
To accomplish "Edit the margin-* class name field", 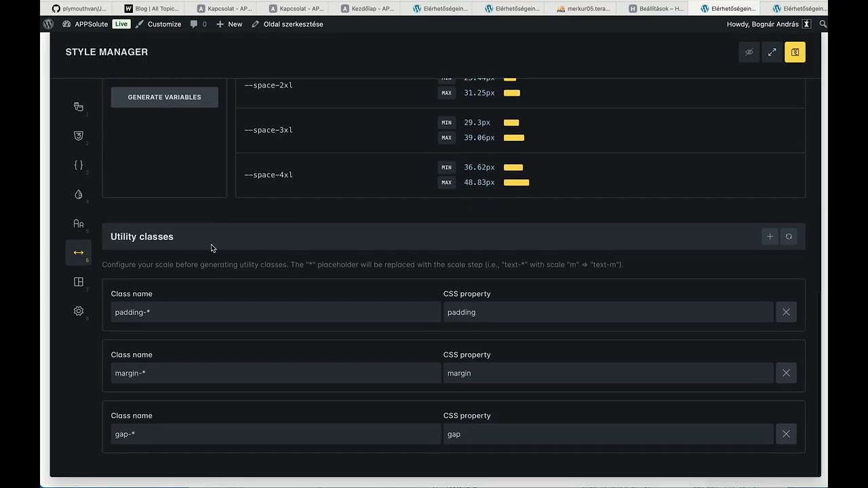I will point(276,373).
